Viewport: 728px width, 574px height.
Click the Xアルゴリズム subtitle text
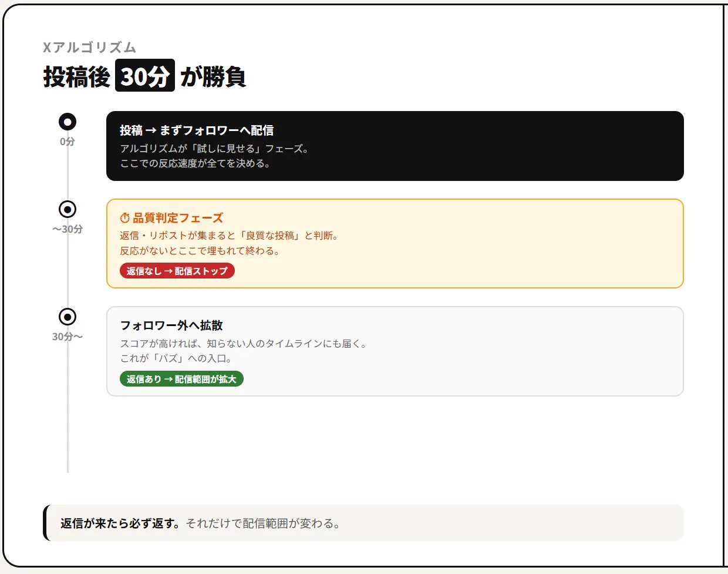coord(89,48)
